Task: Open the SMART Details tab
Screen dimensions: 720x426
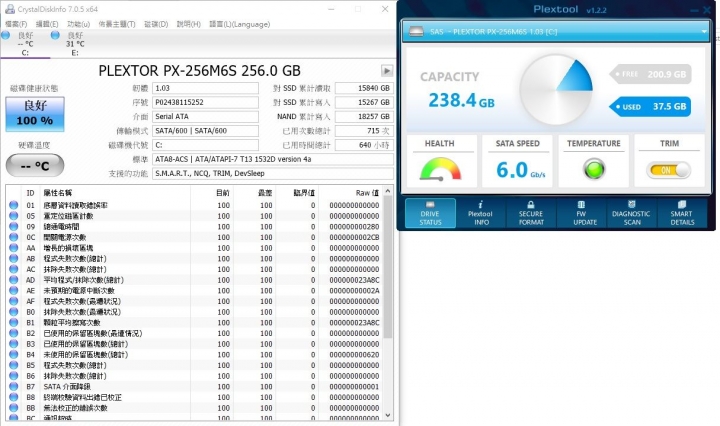Action: (682, 213)
